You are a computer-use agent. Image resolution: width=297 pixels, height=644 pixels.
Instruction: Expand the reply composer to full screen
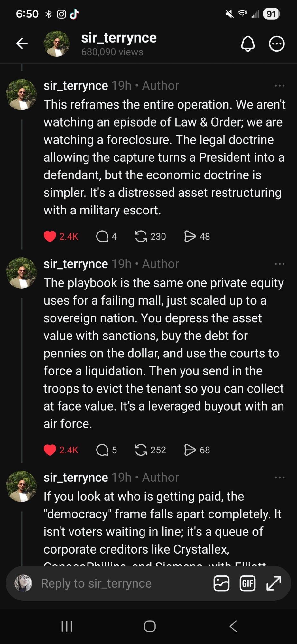274,583
